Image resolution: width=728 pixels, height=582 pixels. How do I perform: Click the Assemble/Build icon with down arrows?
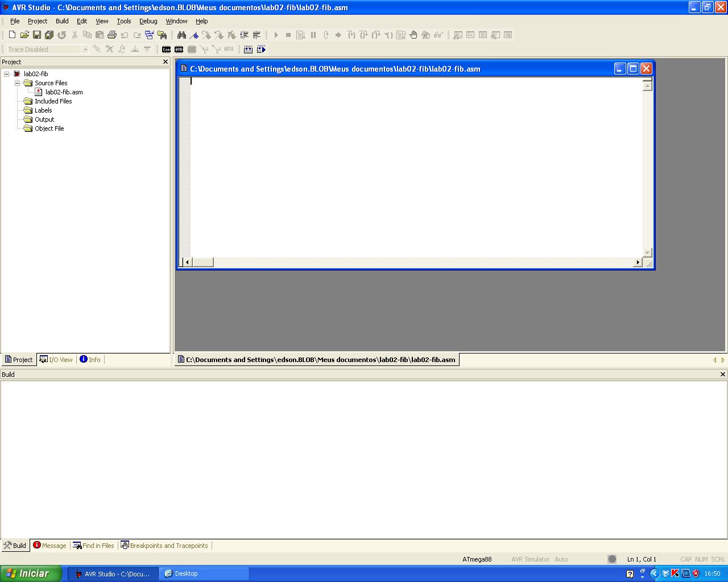[249, 49]
